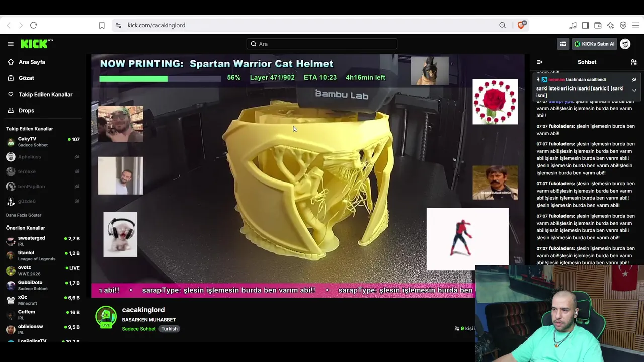Open recommended channel sweatergxd
644x362 pixels.
[x=43, y=240]
